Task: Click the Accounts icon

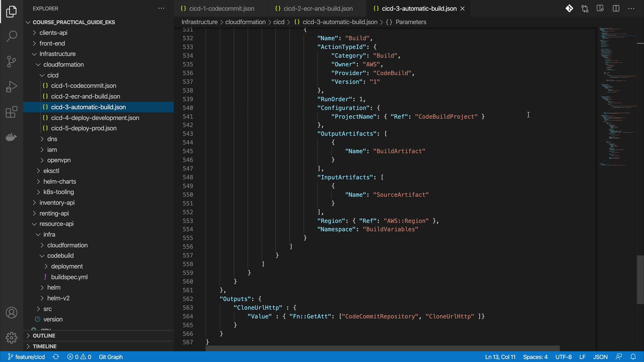Action: [x=11, y=313]
